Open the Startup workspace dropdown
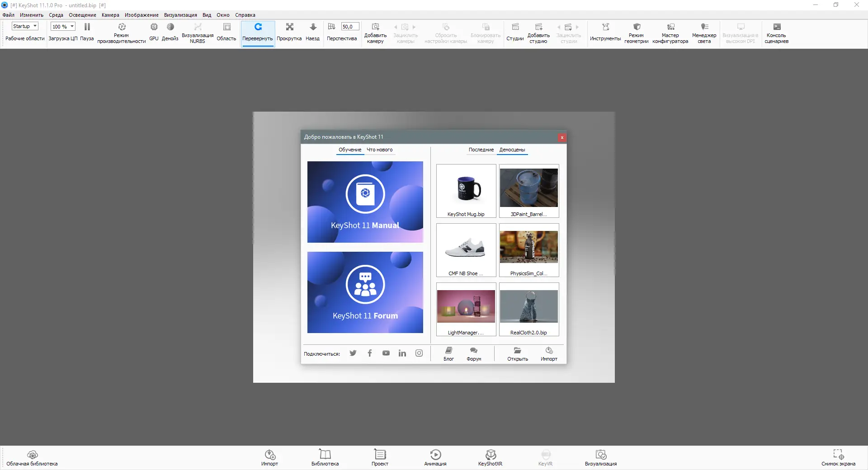The width and height of the screenshot is (868, 470). click(25, 27)
